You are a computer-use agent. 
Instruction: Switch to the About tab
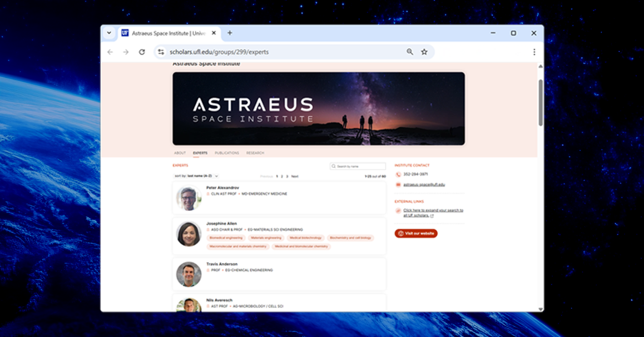pos(180,153)
